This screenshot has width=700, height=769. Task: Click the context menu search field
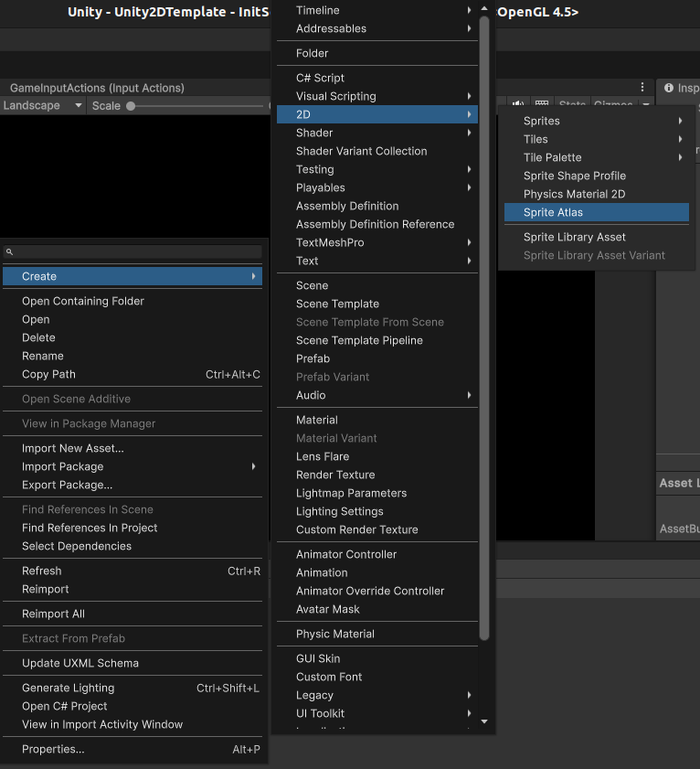click(132, 252)
